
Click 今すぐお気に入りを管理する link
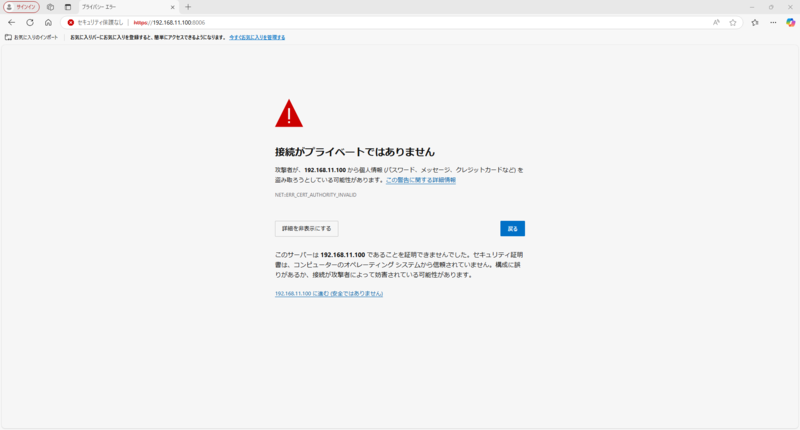click(257, 37)
